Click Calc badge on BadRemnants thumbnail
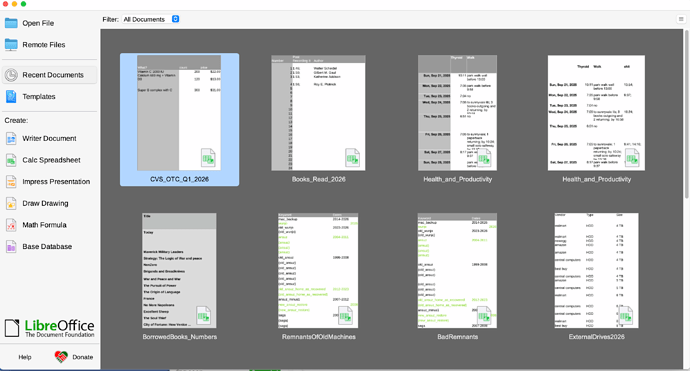The width and height of the screenshot is (690, 371). [484, 316]
